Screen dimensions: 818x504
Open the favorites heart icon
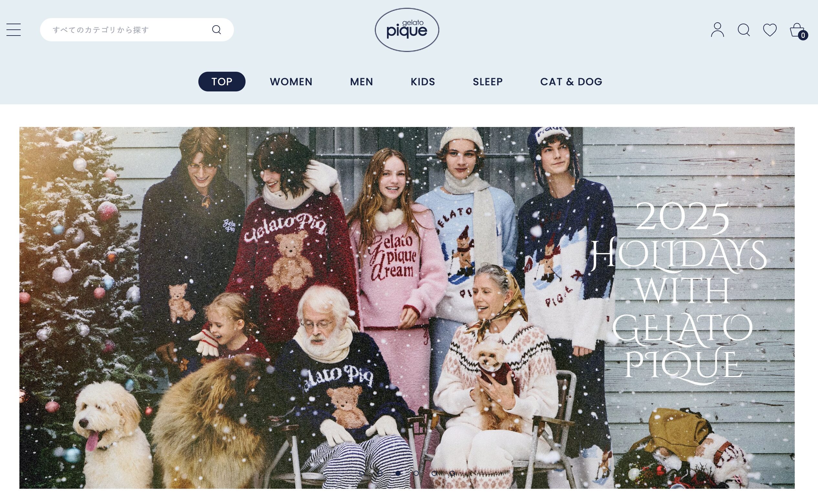pyautogui.click(x=770, y=30)
